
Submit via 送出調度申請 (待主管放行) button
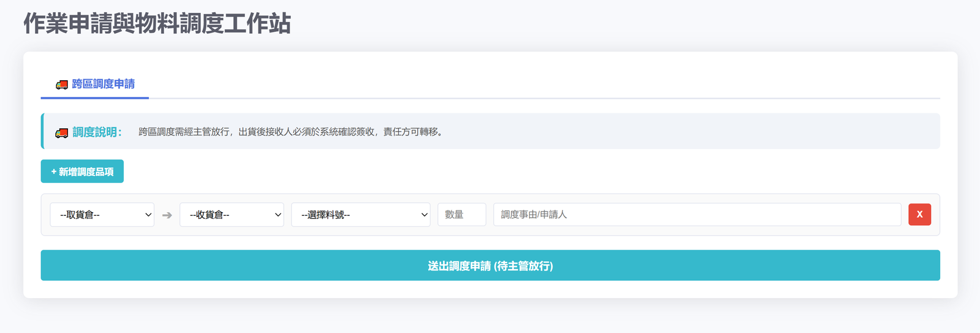[x=491, y=266]
